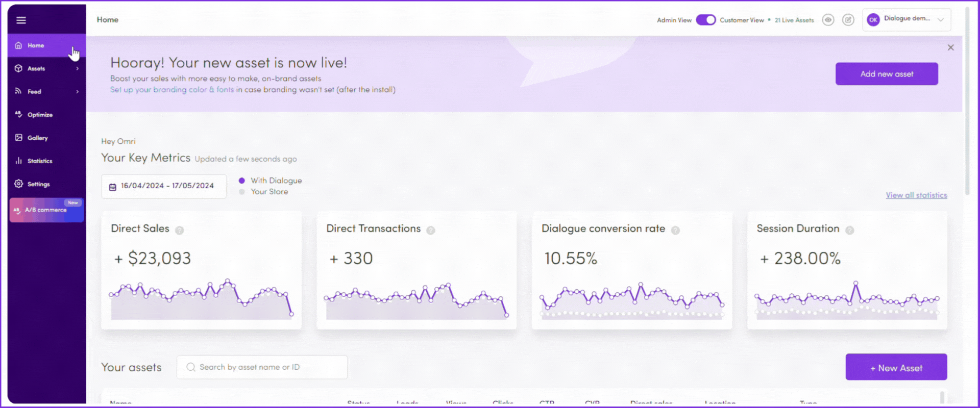Viewport: 980px width, 408px height.
Task: Expand the Feed sidebar submenu
Action: click(x=77, y=92)
